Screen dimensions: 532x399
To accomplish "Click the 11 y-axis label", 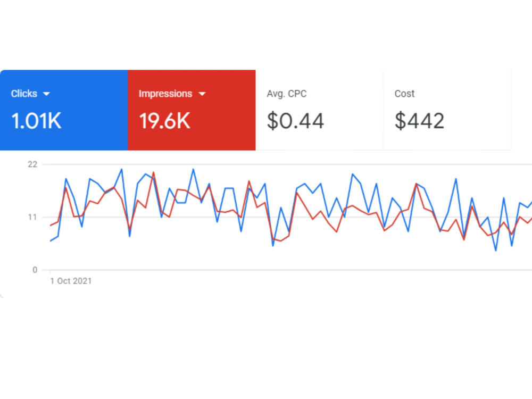I will 32,217.
